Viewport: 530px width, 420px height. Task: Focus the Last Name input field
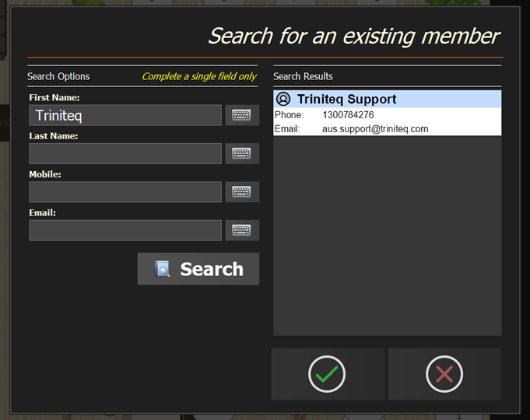(x=125, y=153)
